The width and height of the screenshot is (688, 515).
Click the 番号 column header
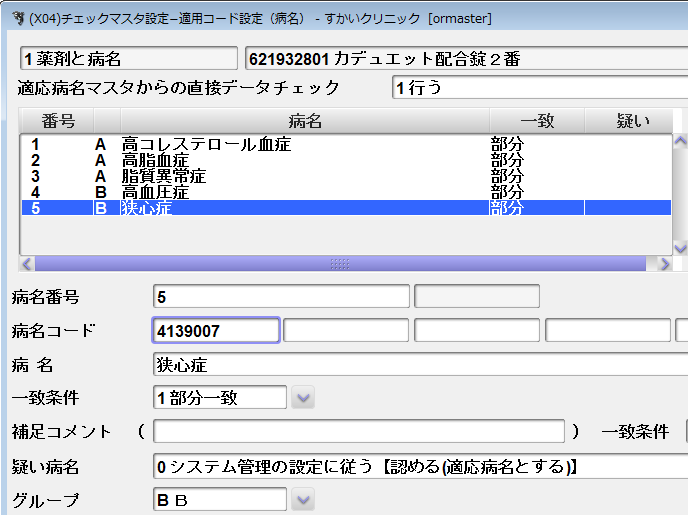58,121
